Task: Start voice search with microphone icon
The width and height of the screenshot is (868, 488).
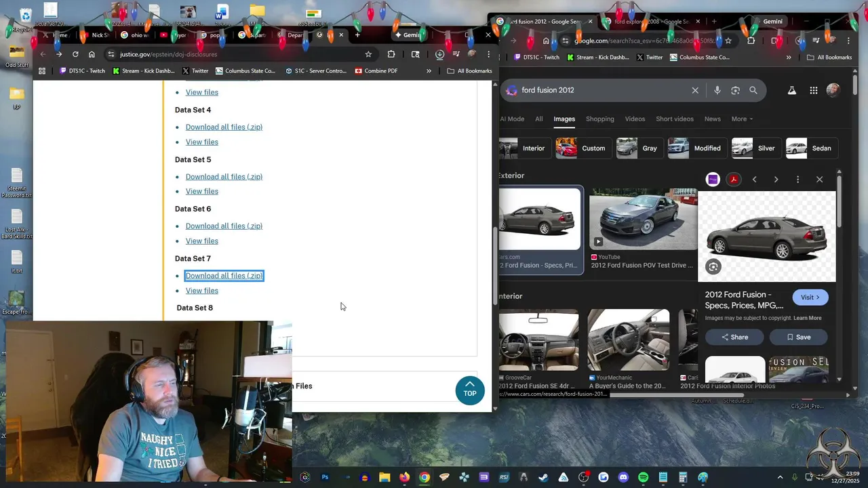Action: [717, 90]
